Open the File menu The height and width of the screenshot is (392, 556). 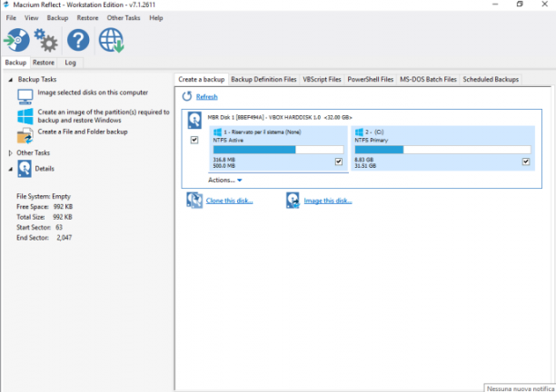coord(11,18)
